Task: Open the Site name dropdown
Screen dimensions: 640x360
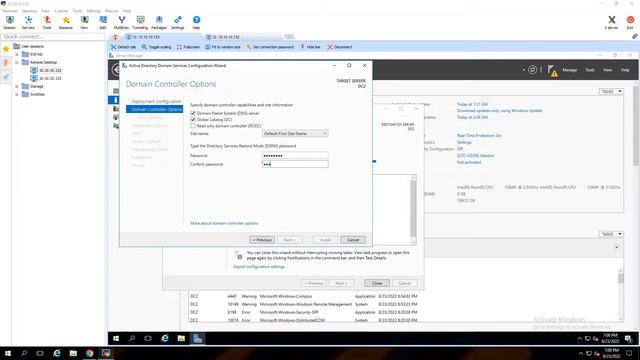Action: click(295, 133)
